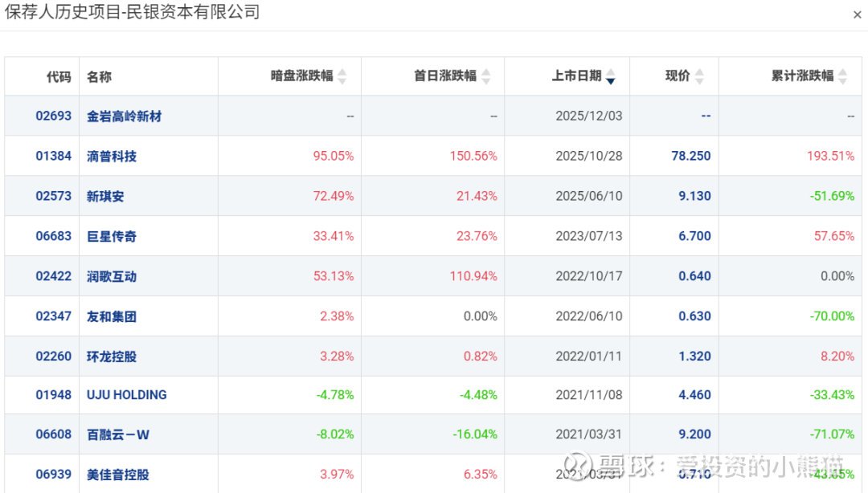Select UJU HOLDING current price 4.460
This screenshot has height=493, width=868.
694,395
